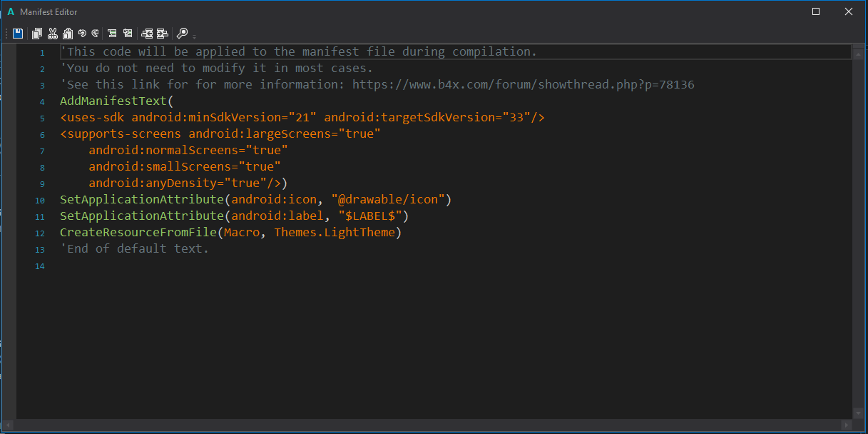Click the vertical scrollbar up arrow
Image resolution: width=868 pixels, height=434 pixels.
pyautogui.click(x=857, y=54)
